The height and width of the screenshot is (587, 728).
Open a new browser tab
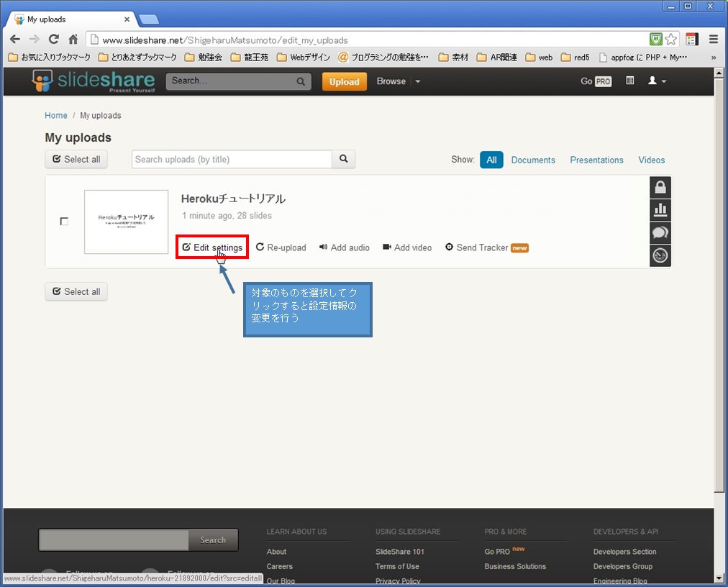(150, 19)
